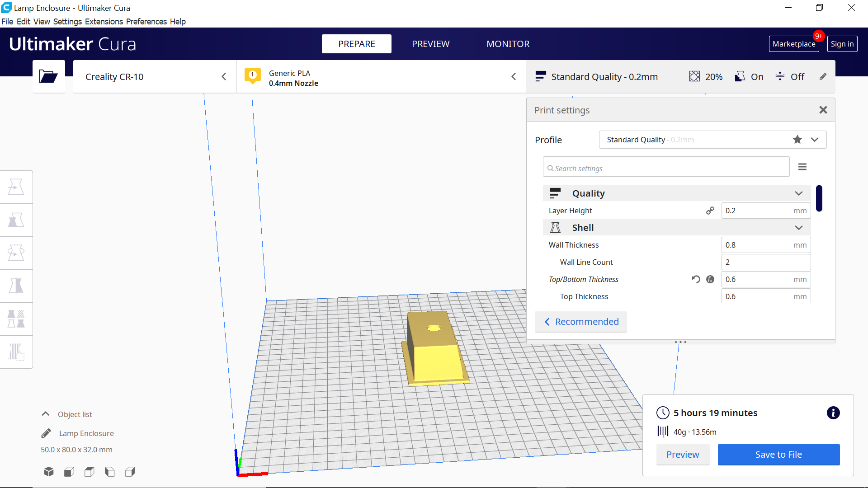Screen dimensions: 868x488
Task: Switch to the PREVIEW tab
Action: click(x=430, y=44)
